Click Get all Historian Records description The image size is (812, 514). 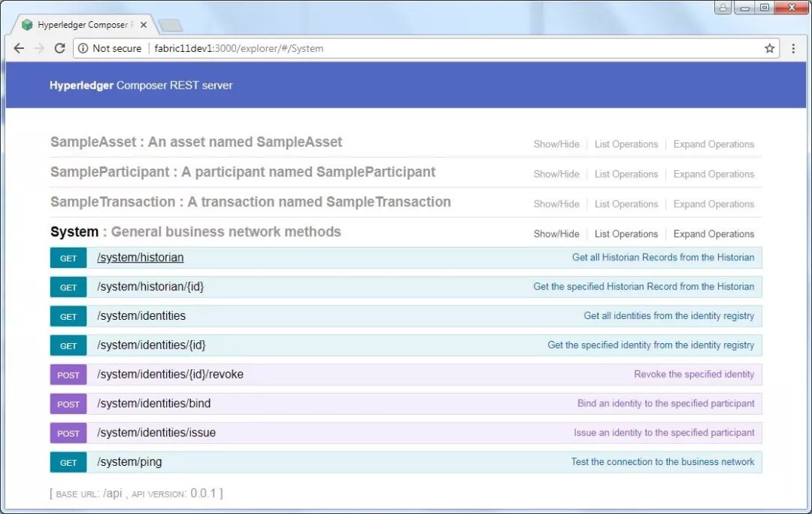[x=663, y=257]
